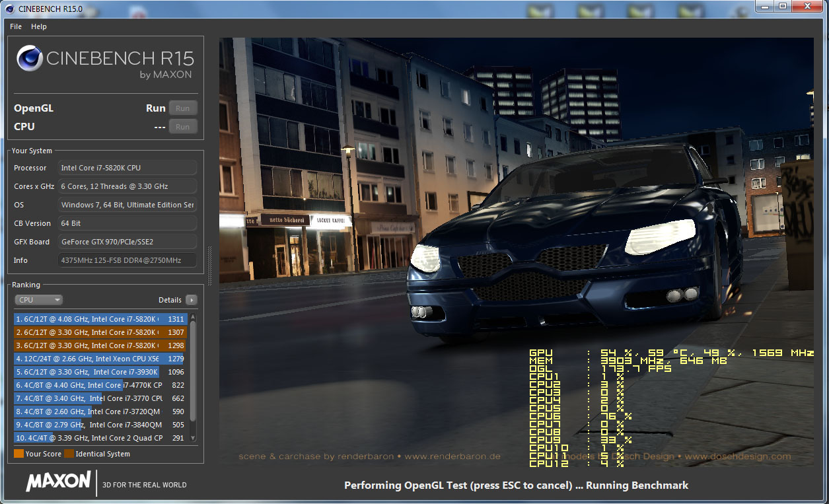Click the ranking list scrollbar thumb
829x504 pixels.
pos(193,372)
